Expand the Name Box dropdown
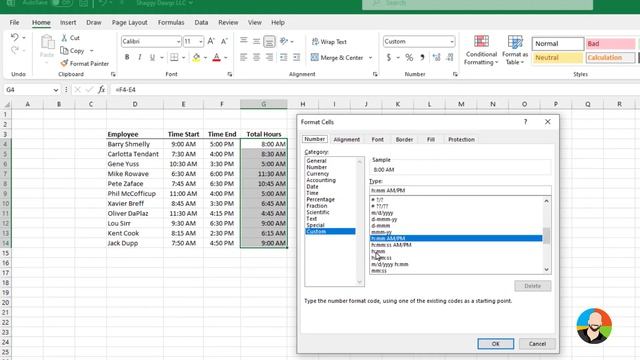640x360 pixels. [56, 90]
